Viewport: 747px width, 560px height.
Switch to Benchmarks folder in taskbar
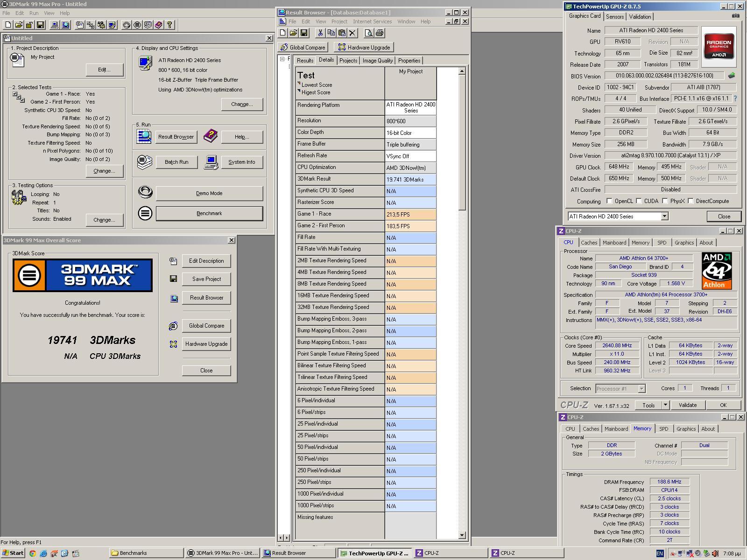pyautogui.click(x=146, y=553)
